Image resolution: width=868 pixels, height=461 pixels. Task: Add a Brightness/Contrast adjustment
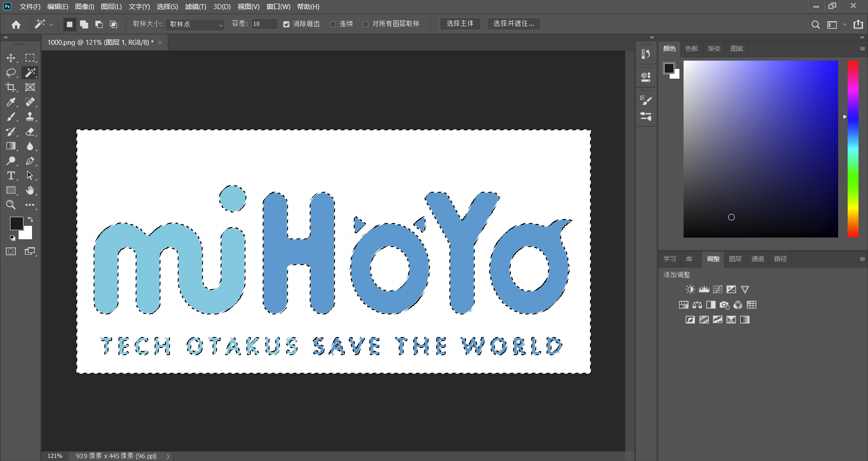pos(690,290)
